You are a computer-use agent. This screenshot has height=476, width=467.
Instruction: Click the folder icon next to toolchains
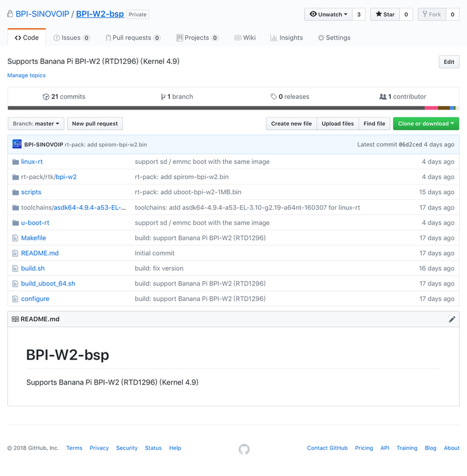click(15, 208)
